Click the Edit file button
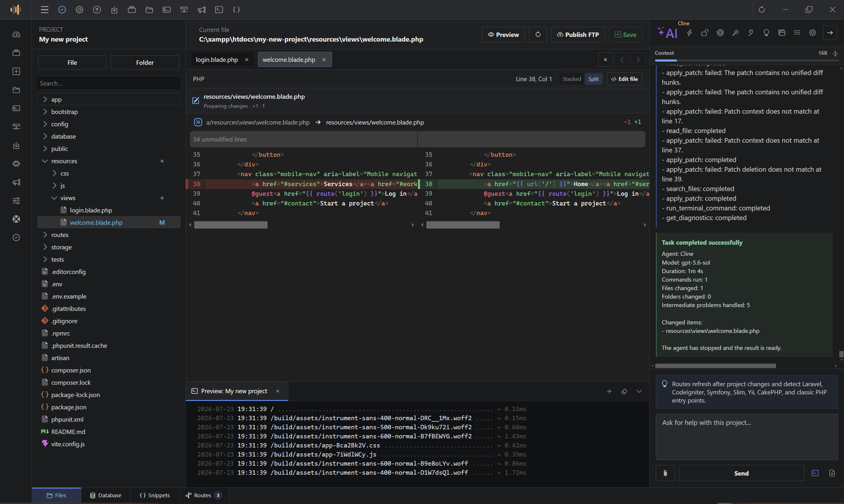Image resolution: width=844 pixels, height=504 pixels. tap(624, 79)
